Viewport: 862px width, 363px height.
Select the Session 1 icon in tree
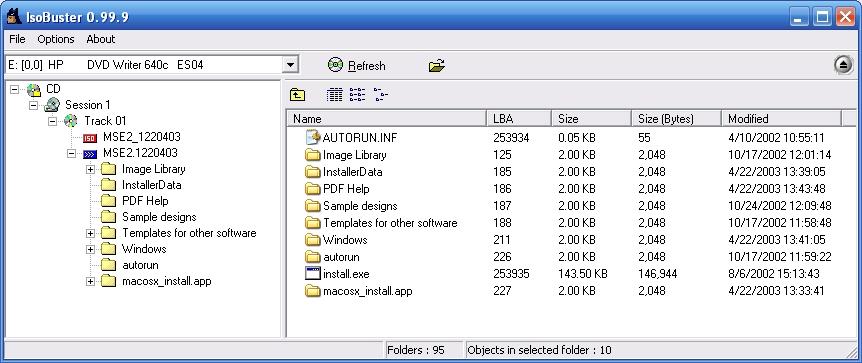click(x=52, y=104)
